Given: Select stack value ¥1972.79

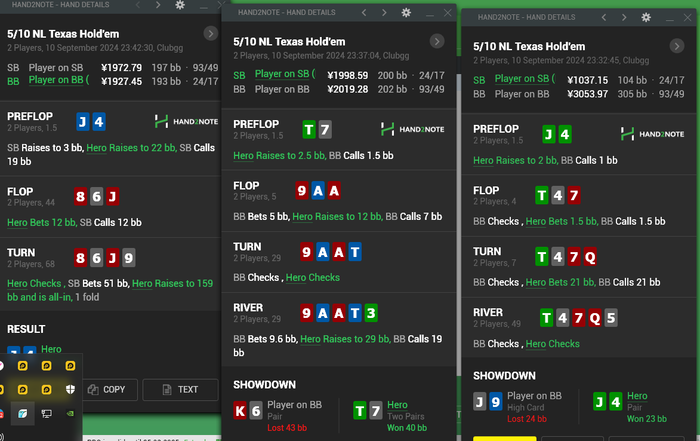Looking at the screenshot, I should pos(121,68).
